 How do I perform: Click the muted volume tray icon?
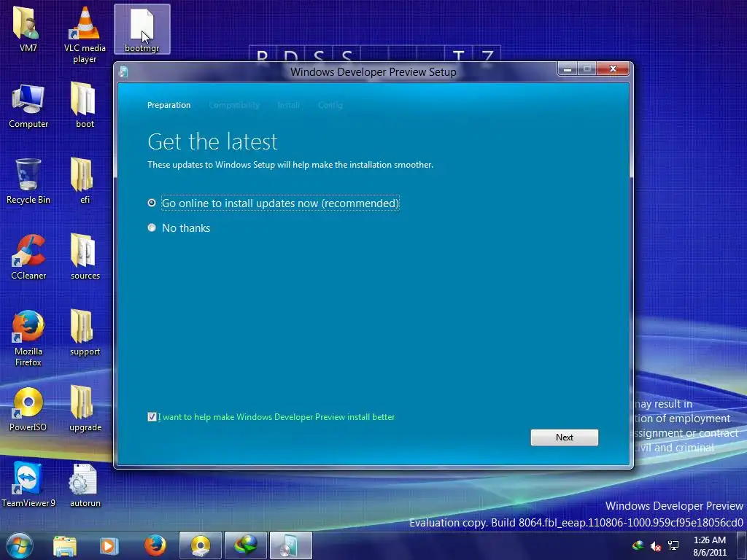[656, 545]
